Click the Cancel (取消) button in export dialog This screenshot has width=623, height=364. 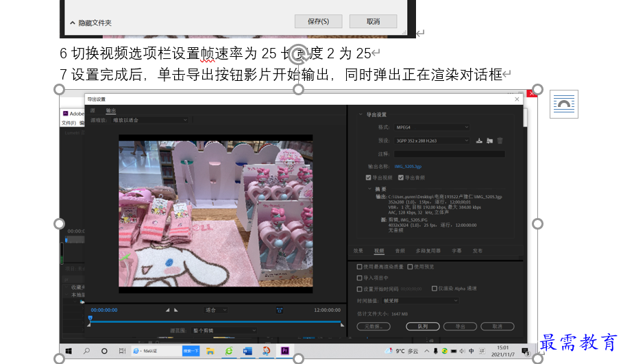point(498,327)
